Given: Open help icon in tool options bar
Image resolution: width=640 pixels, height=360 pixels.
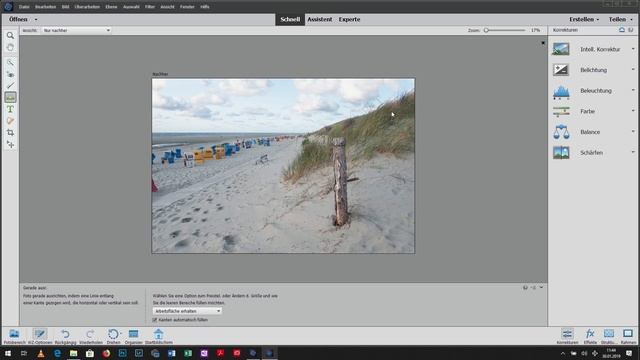Looking at the screenshot, I should tap(525, 288).
